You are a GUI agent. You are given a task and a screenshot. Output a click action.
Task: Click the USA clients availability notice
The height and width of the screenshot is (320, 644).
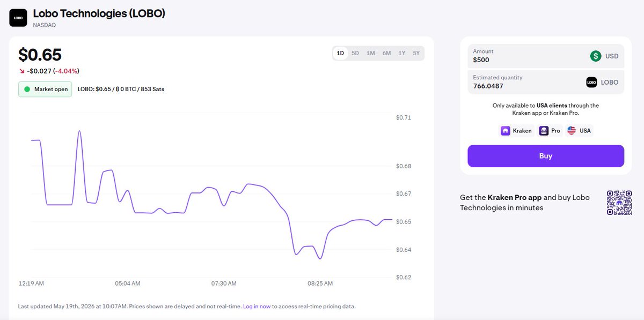(x=546, y=109)
